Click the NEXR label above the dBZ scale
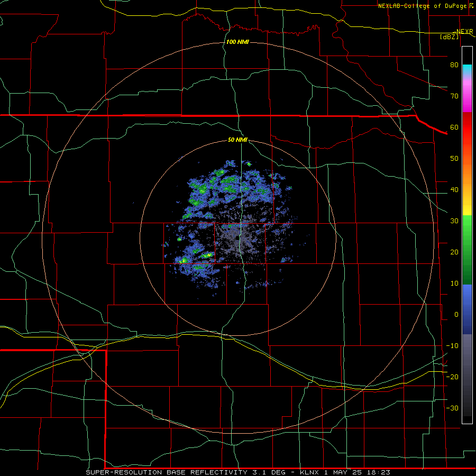The width and height of the screenshot is (476, 476). point(464,32)
